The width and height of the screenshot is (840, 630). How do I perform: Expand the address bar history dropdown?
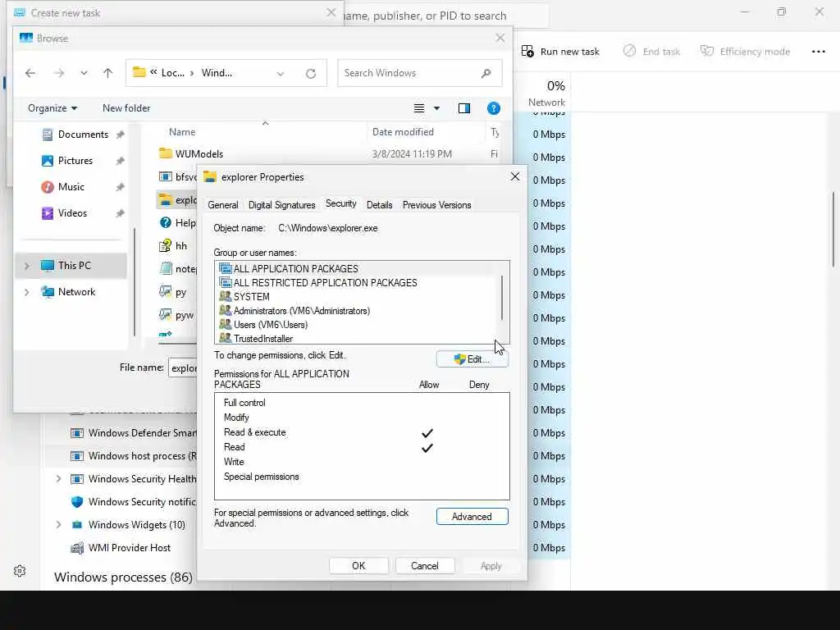281,73
